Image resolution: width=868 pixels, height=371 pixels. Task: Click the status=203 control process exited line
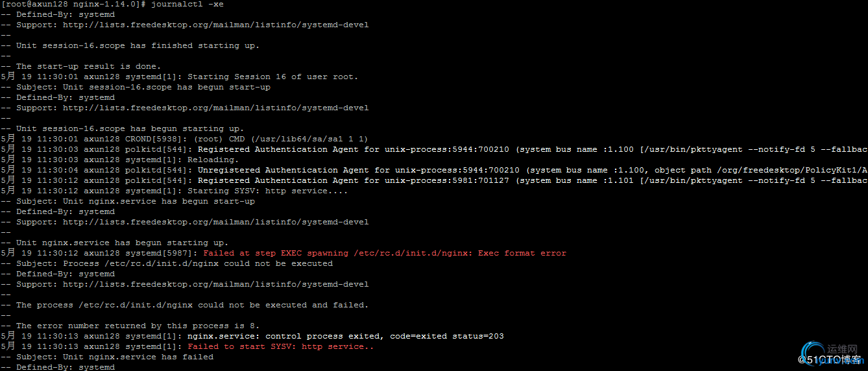252,336
